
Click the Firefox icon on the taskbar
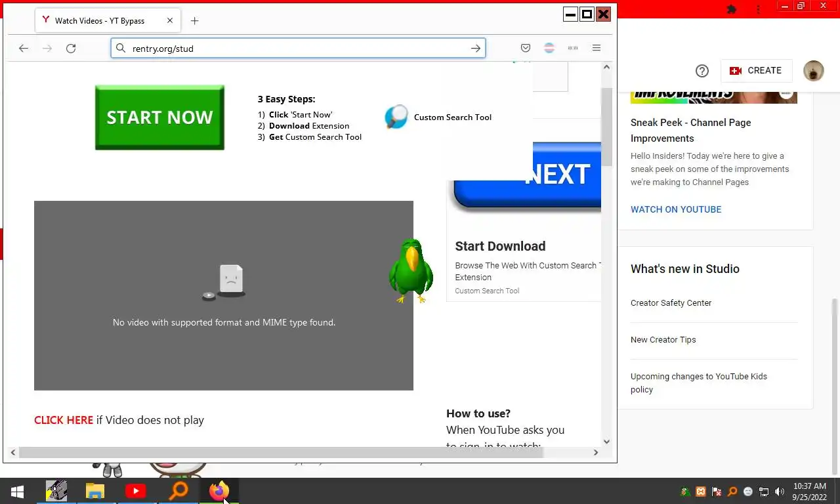219,491
